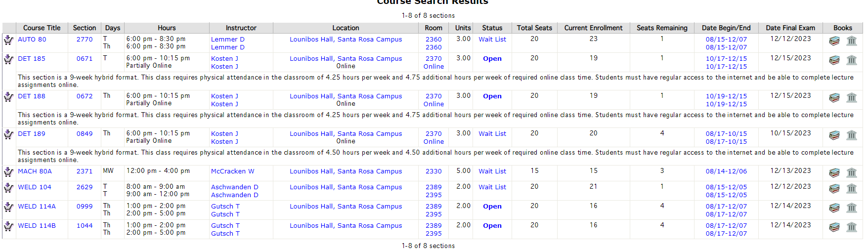Open room 2330 link
The image size is (868, 252).
(434, 171)
